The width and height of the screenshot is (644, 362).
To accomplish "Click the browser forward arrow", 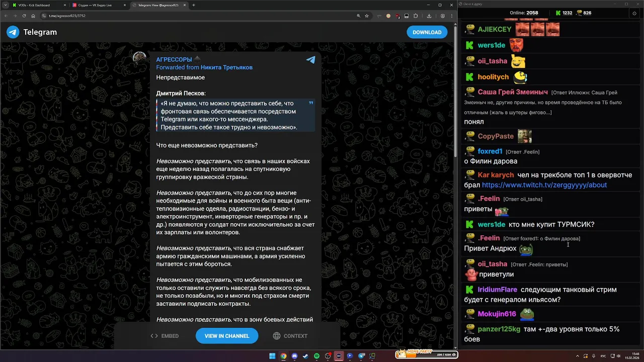I will click(x=15, y=16).
